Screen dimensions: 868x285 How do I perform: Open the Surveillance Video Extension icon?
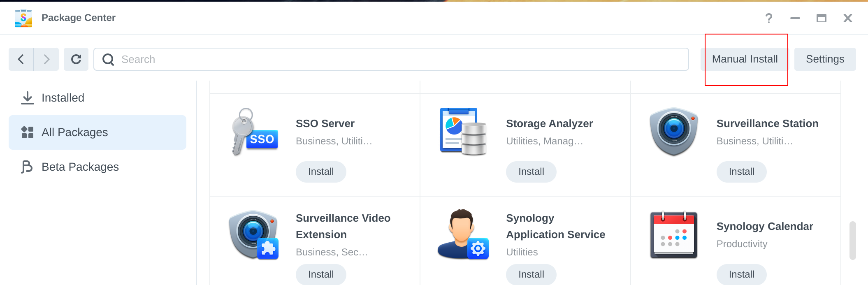coord(254,235)
